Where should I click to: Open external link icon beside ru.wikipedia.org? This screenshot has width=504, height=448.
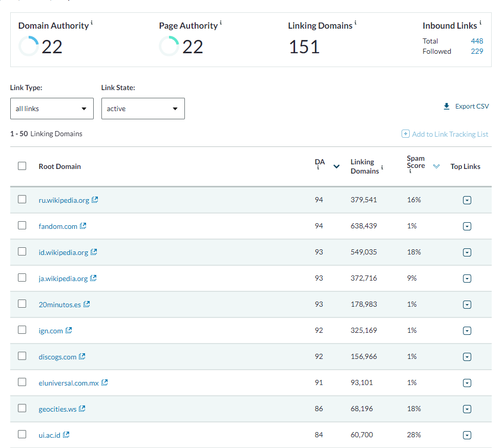(95, 200)
